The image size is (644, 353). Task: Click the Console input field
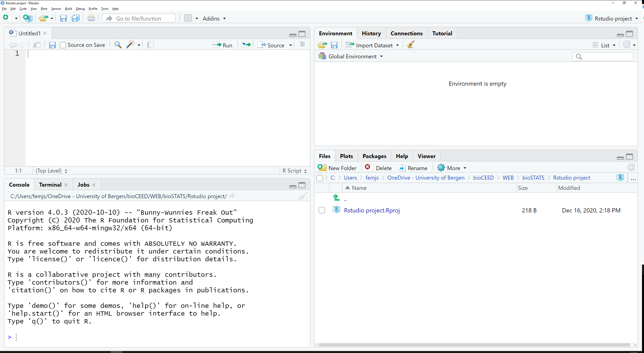coord(16,337)
